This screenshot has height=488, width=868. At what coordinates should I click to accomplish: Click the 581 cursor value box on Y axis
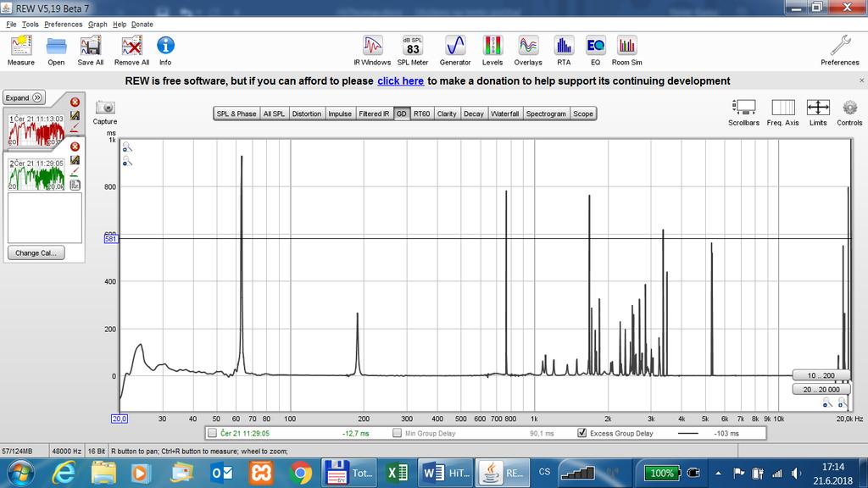point(111,239)
